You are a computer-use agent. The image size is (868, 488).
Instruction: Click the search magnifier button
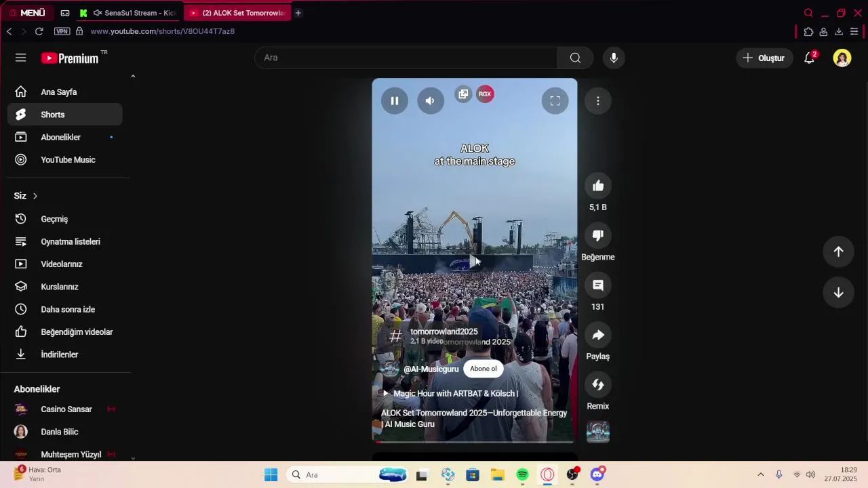point(575,58)
